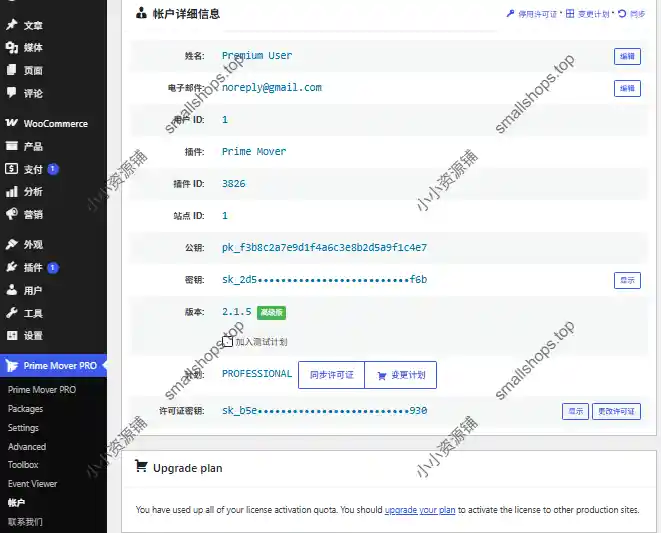Click the Tools wrench icon

coord(11,313)
